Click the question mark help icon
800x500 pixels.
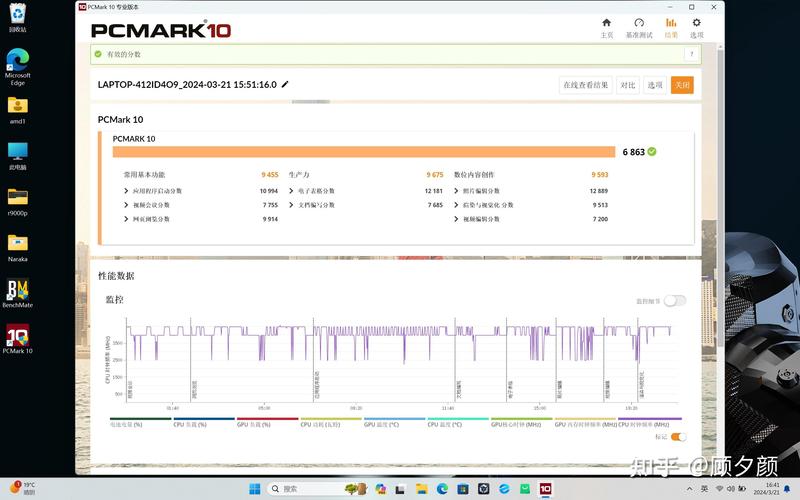(x=692, y=55)
